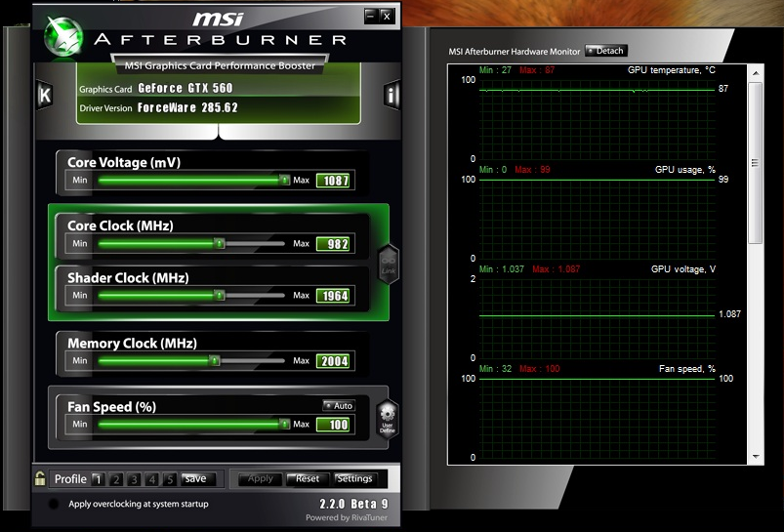Click the hardware monitor scrollbar thumb

click(756, 163)
